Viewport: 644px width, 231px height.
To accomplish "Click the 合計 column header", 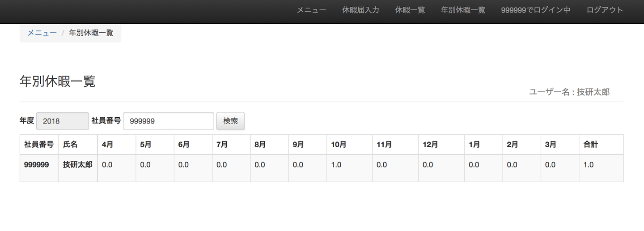I will coord(590,145).
